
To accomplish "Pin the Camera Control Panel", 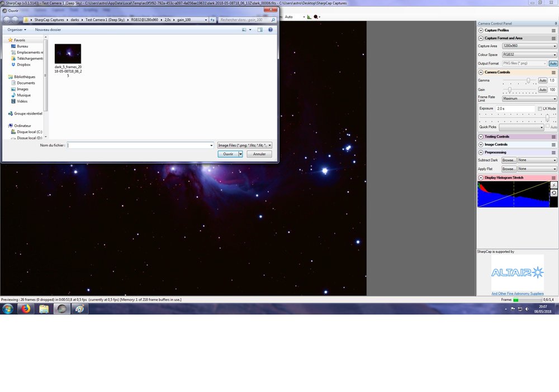I will [x=556, y=23].
